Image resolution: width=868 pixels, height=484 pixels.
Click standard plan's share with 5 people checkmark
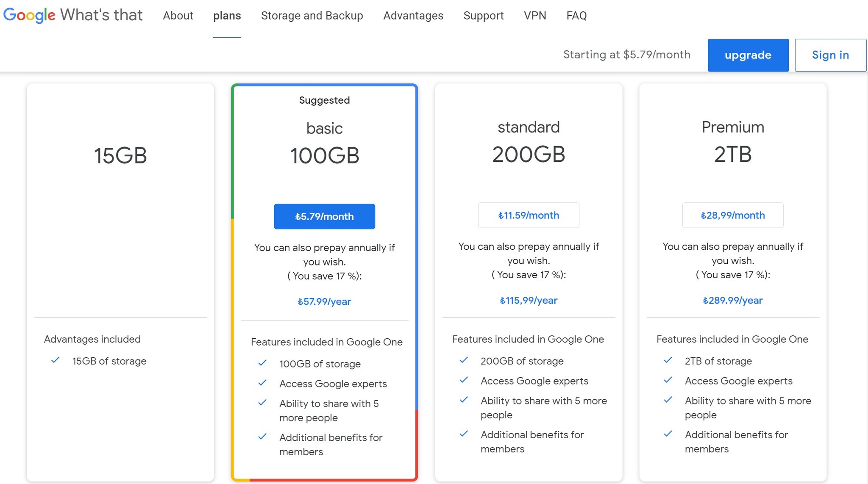pos(464,400)
